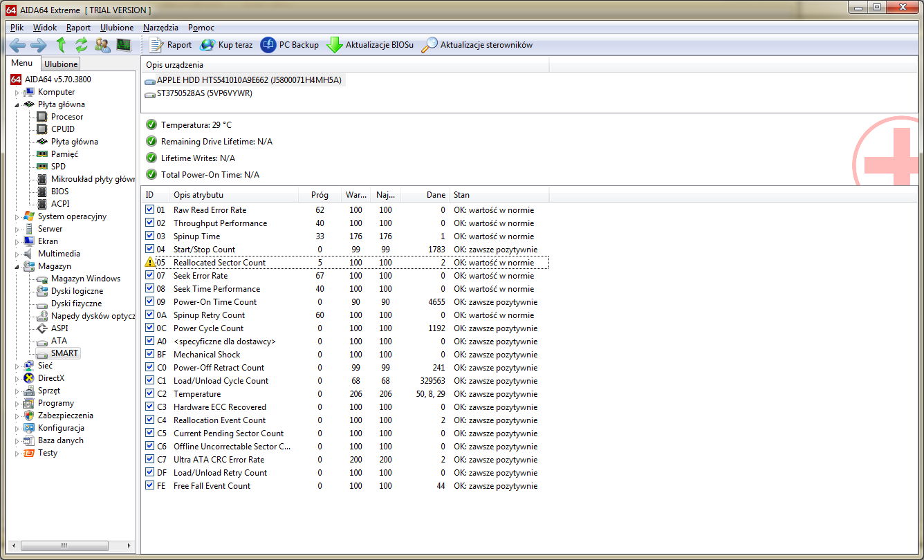Open PC Backup from the toolbar

pyautogui.click(x=290, y=46)
